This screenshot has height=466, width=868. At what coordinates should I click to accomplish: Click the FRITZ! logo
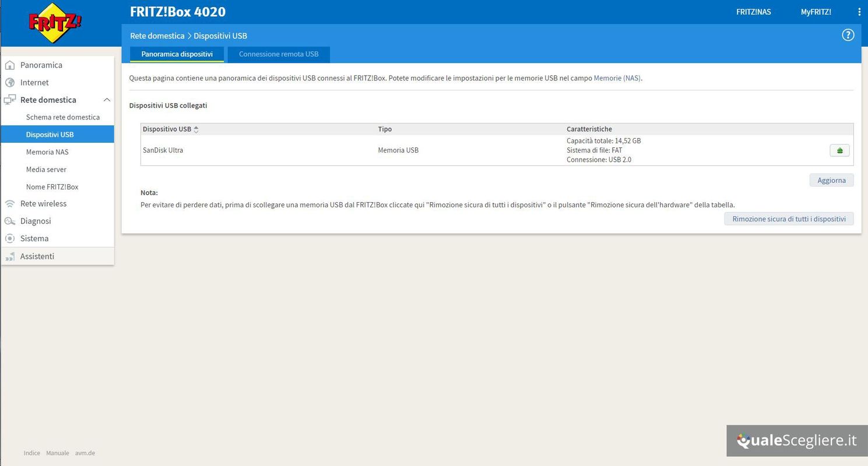pyautogui.click(x=55, y=23)
